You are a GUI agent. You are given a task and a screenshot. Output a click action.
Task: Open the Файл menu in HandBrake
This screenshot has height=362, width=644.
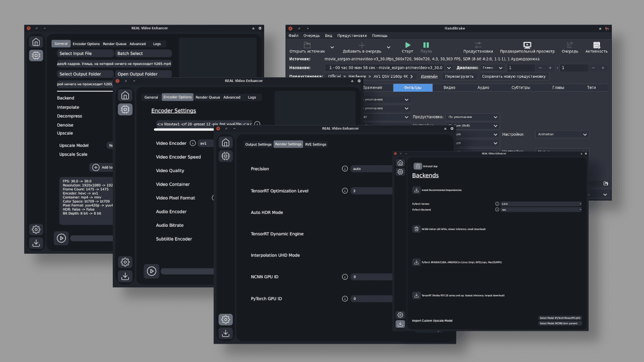click(x=294, y=35)
